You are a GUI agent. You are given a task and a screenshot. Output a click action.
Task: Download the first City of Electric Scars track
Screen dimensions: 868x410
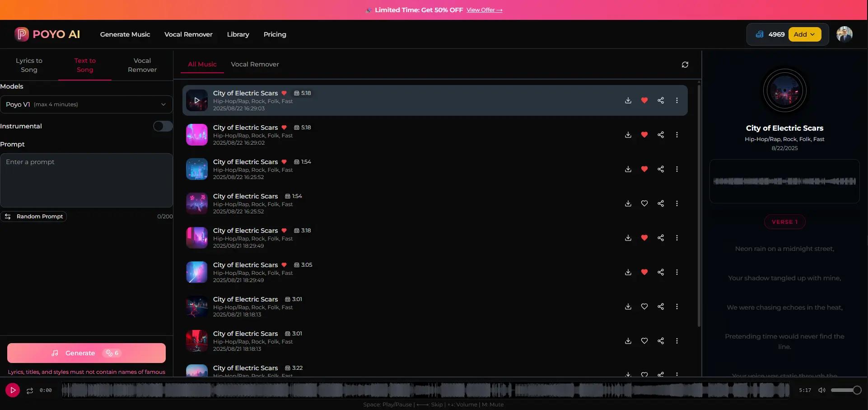tap(628, 100)
